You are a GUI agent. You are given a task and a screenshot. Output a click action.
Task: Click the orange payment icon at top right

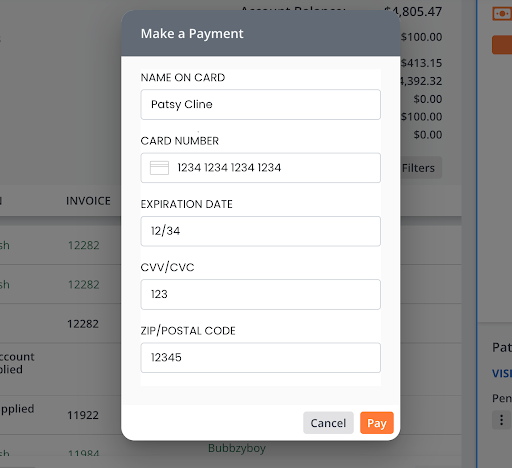click(502, 14)
